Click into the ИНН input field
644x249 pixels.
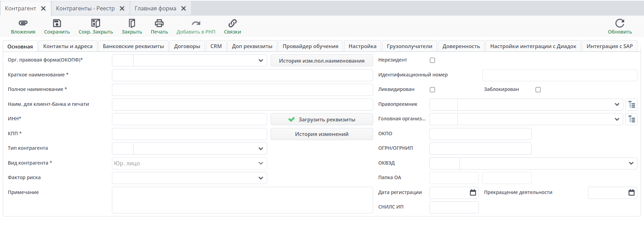click(189, 119)
